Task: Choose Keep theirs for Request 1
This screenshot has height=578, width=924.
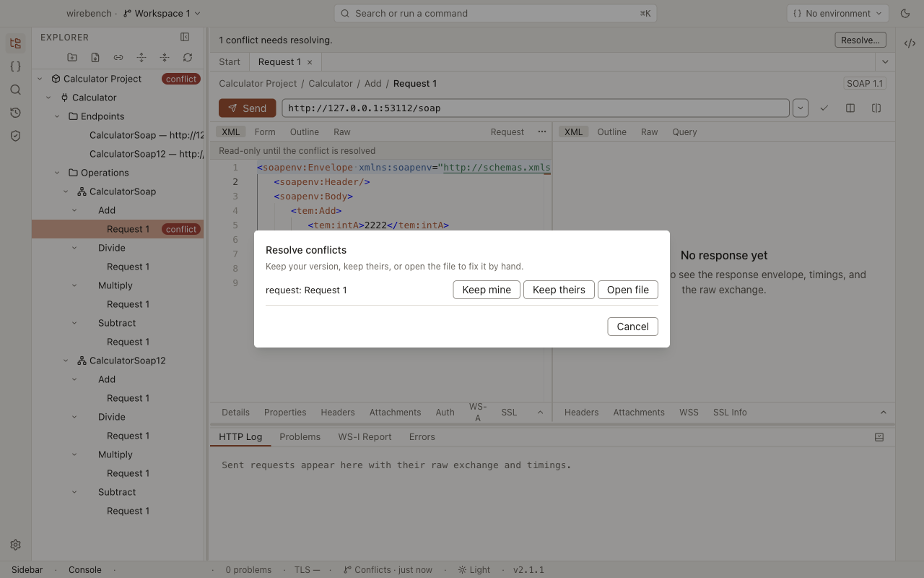Action: coord(559,290)
